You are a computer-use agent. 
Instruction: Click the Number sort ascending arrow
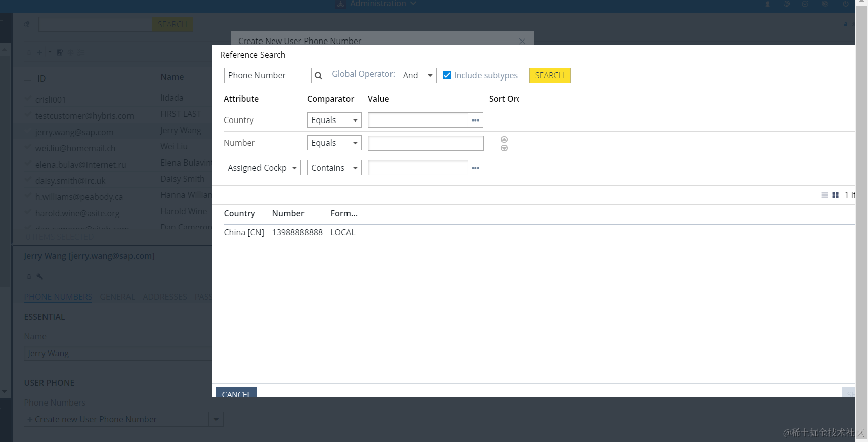click(x=504, y=139)
